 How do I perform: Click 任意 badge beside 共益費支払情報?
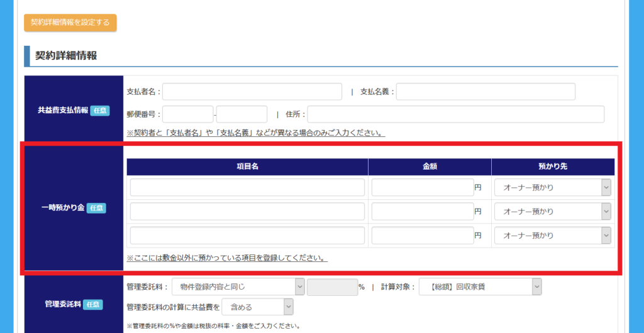click(x=100, y=111)
